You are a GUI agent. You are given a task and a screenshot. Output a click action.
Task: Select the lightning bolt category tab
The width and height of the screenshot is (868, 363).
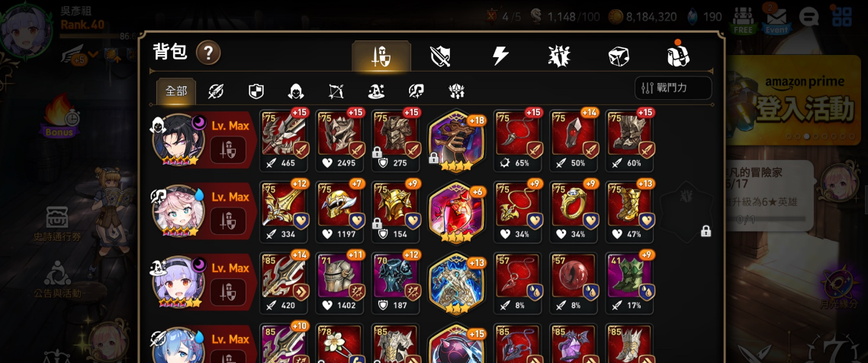tap(500, 56)
